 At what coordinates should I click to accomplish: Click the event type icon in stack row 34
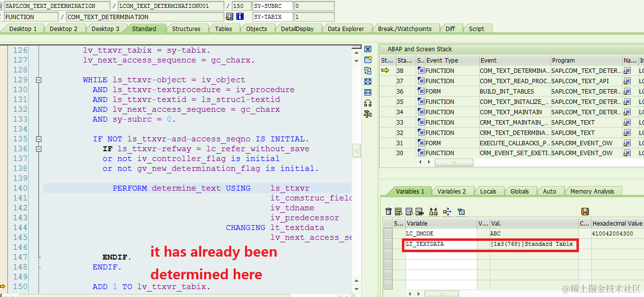point(421,112)
